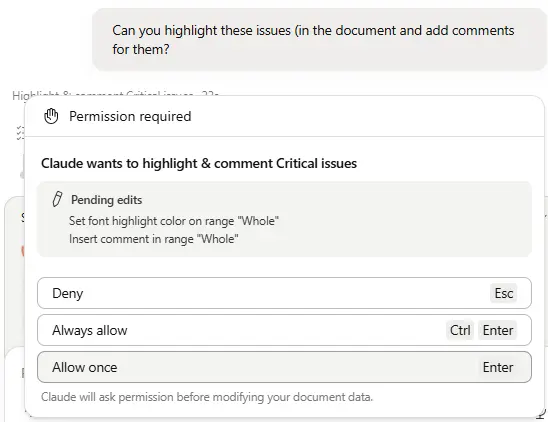Screen dimensions: 548x422
Task: Click the Ctrl key badge on Always allow
Action: point(460,330)
